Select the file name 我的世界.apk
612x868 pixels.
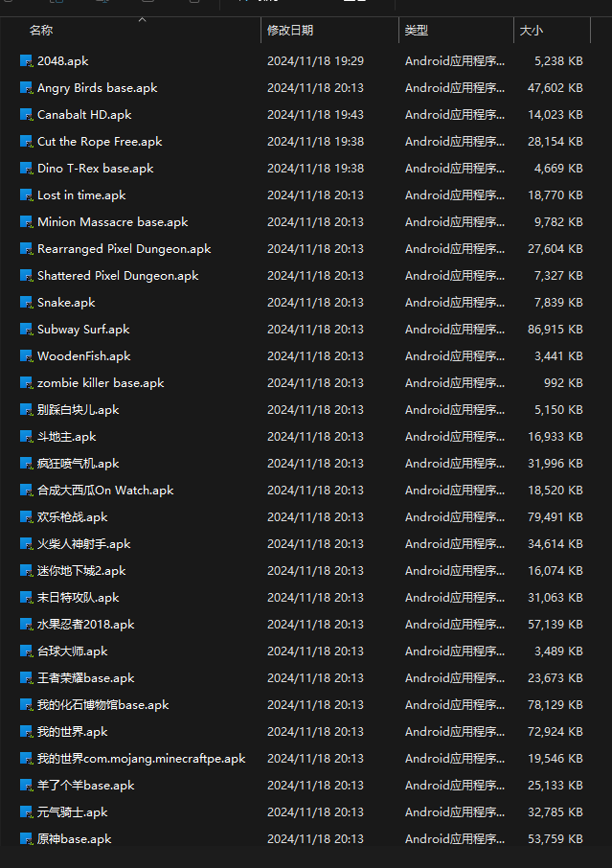click(x=73, y=732)
